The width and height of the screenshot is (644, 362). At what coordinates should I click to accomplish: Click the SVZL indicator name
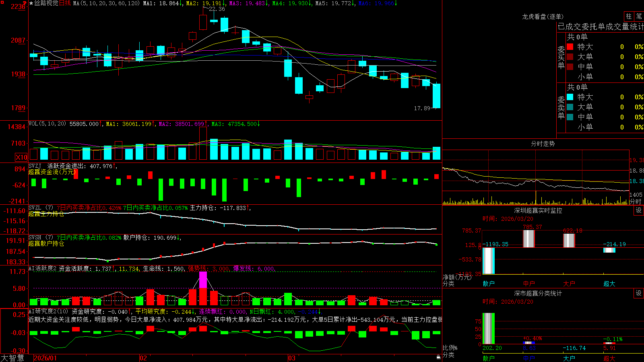pos(35,208)
